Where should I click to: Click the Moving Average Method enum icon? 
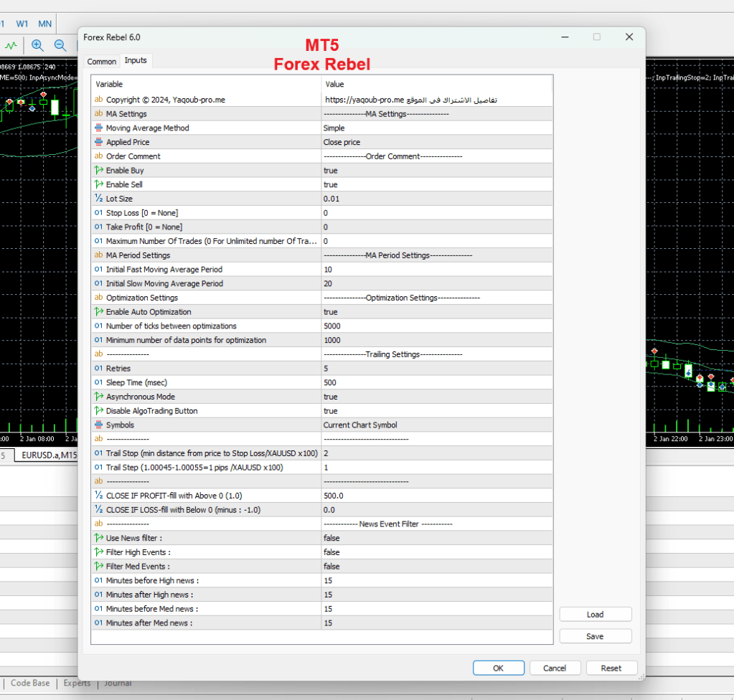tap(99, 128)
